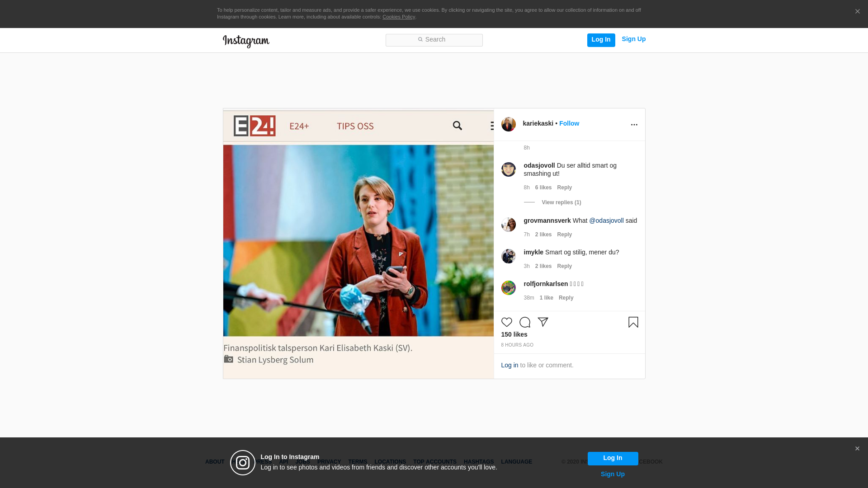The image size is (868, 488).
Task: Click the Instagram logo in header
Action: 246,41
